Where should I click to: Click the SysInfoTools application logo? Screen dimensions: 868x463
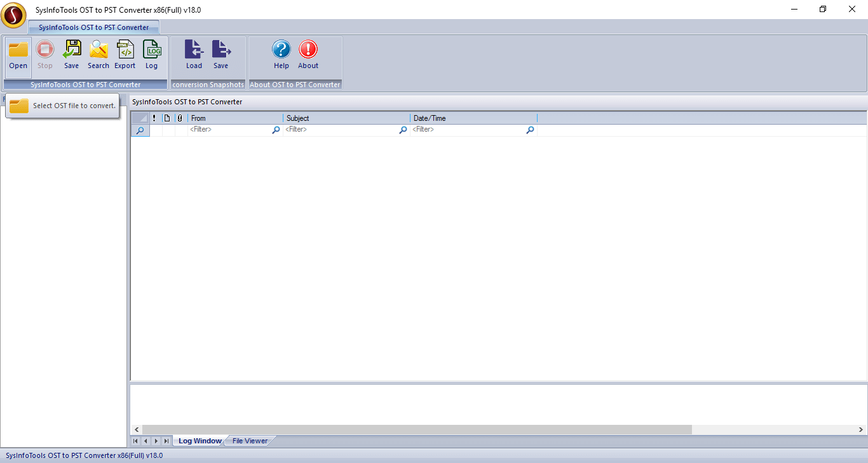(13, 15)
